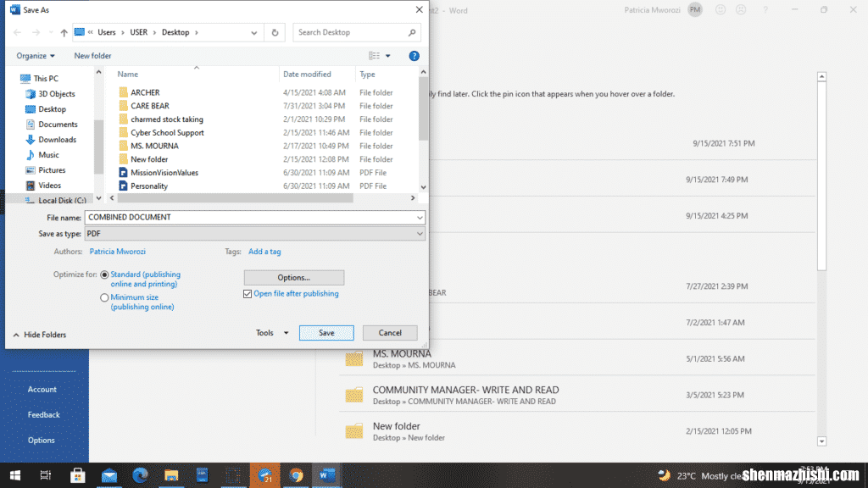
Task: Open Windows Start menu
Action: (x=15, y=475)
